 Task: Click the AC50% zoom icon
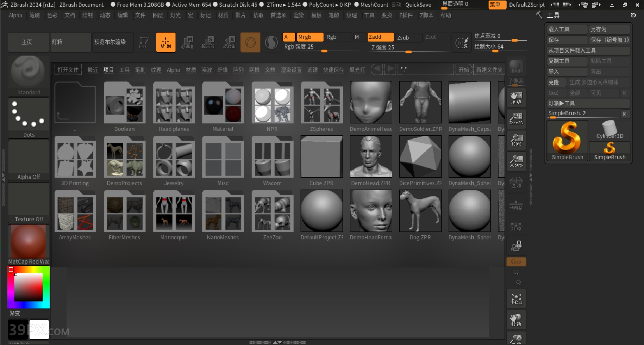coord(516,161)
